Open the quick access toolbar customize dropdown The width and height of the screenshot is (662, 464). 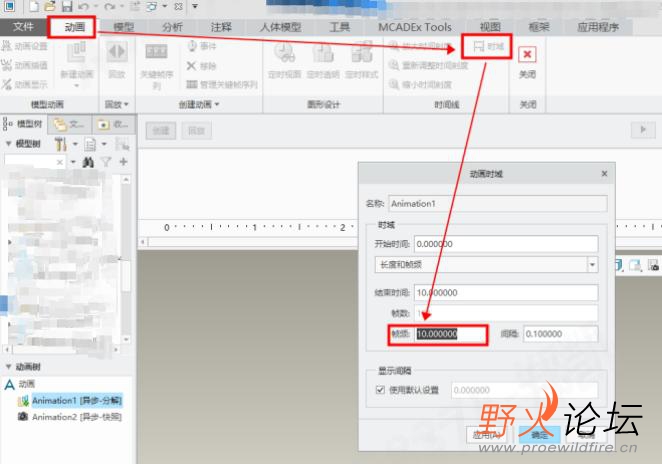pos(195,6)
